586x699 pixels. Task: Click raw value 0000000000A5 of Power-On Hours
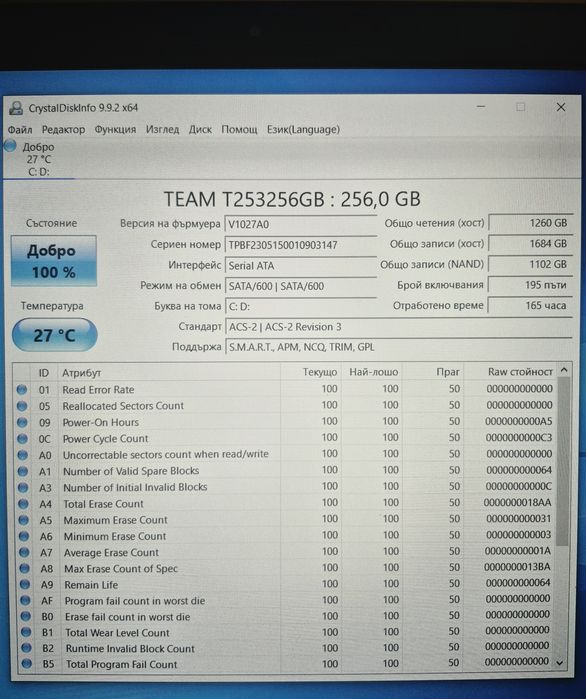click(519, 421)
